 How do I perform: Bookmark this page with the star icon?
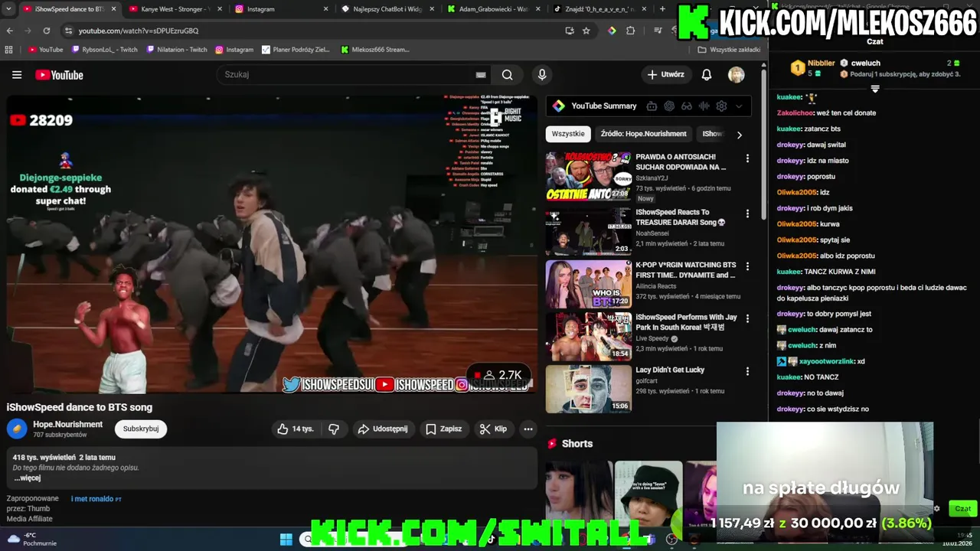pos(586,31)
